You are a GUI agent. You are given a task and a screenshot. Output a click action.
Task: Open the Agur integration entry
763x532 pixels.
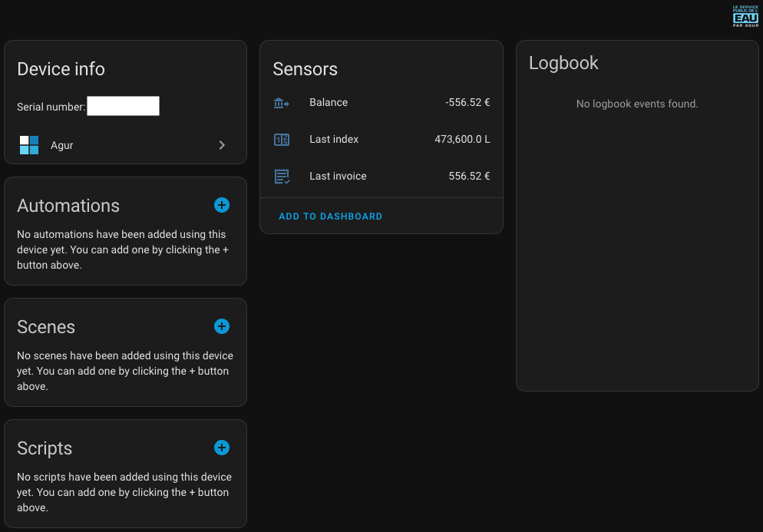click(x=125, y=145)
